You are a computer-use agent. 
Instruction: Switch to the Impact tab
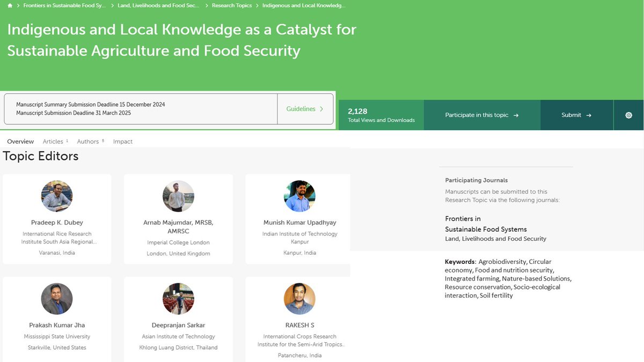tap(123, 142)
